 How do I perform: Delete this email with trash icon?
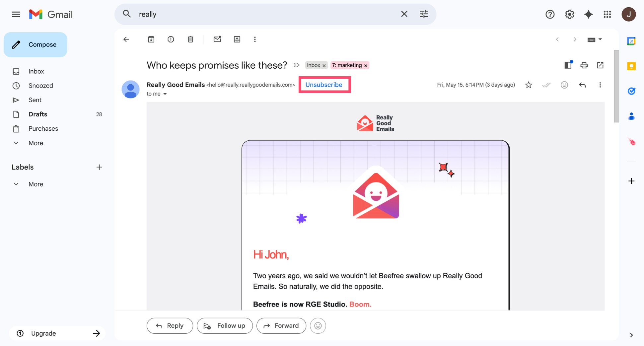tap(190, 39)
